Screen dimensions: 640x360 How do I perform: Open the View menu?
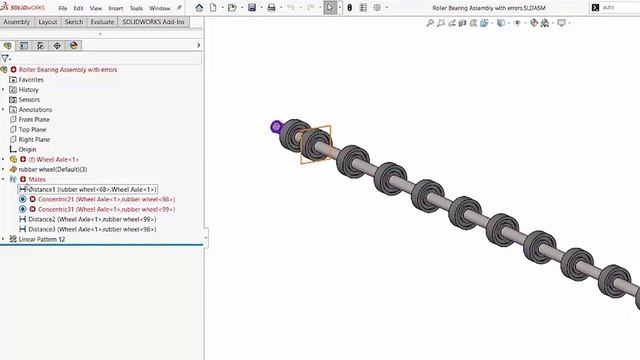tap(96, 8)
